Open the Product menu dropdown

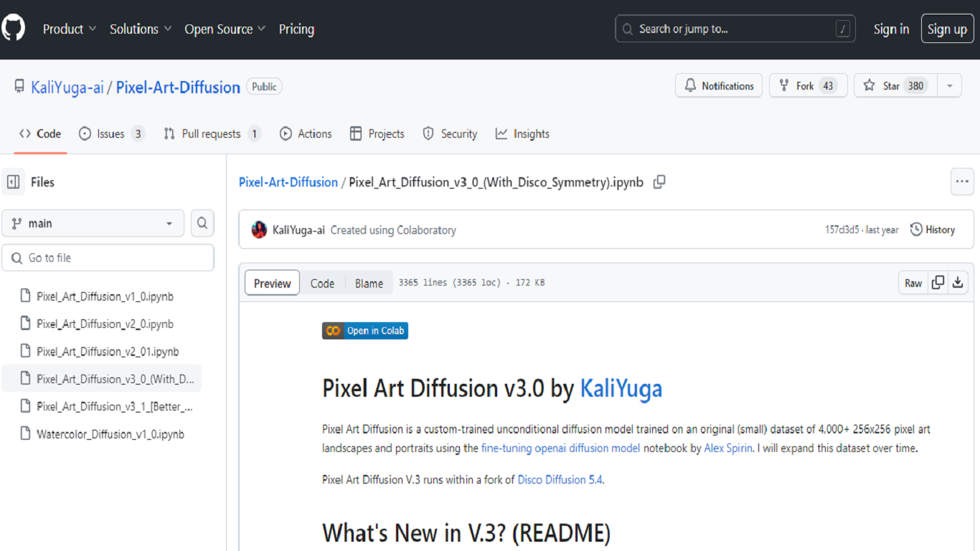70,29
